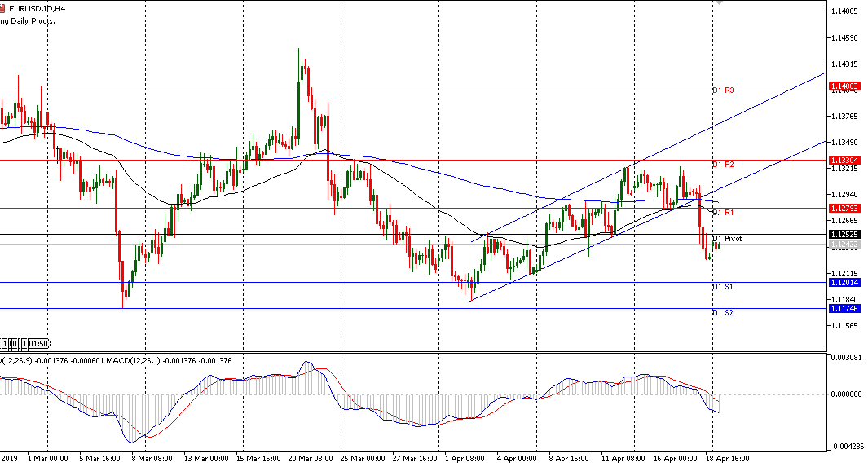Click the 01:50 candle countdown timer label

(x=39, y=343)
